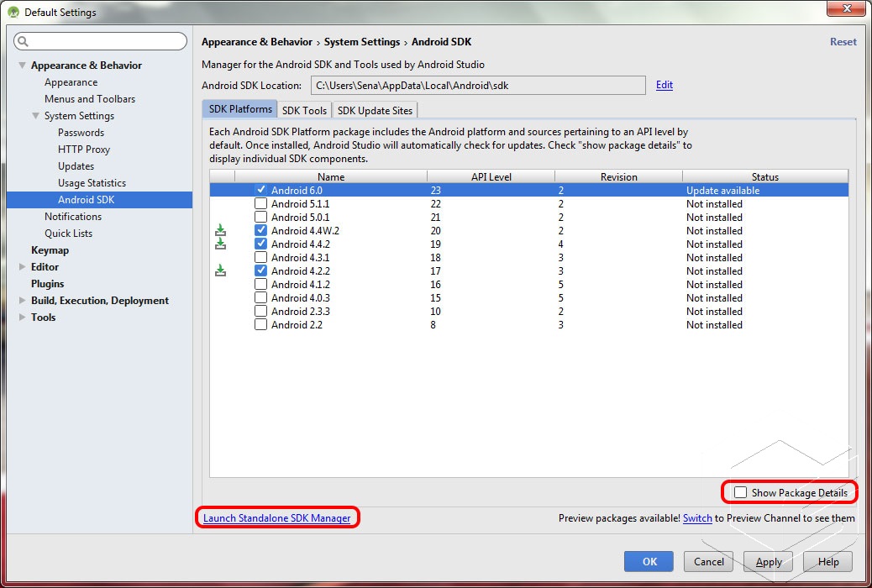872x588 pixels.
Task: Click the Android 5.1.1 row name
Action: pos(300,203)
